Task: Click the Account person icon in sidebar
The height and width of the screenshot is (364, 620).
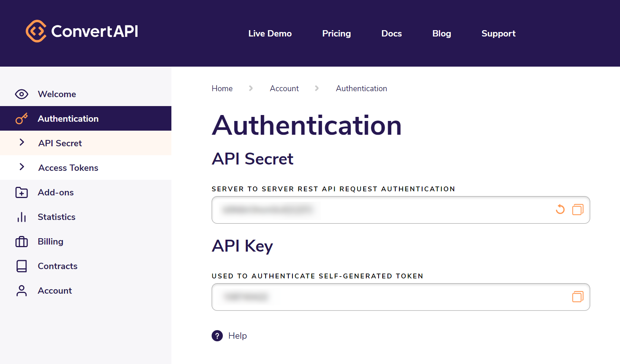Action: [22, 291]
